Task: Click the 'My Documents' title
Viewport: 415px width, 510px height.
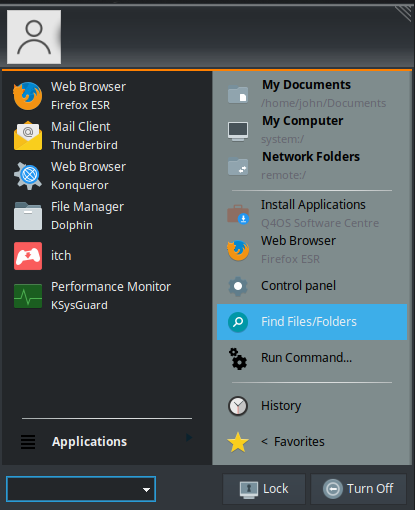Action: point(306,85)
